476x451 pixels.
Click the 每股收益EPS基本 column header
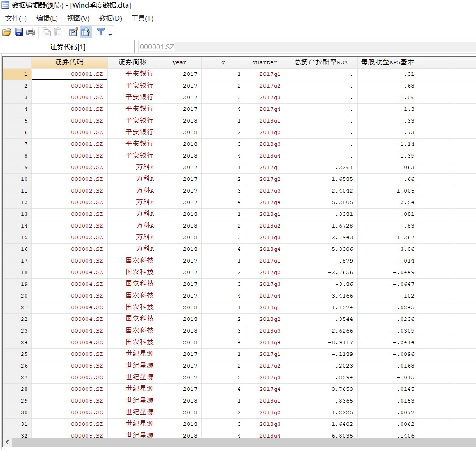point(388,62)
